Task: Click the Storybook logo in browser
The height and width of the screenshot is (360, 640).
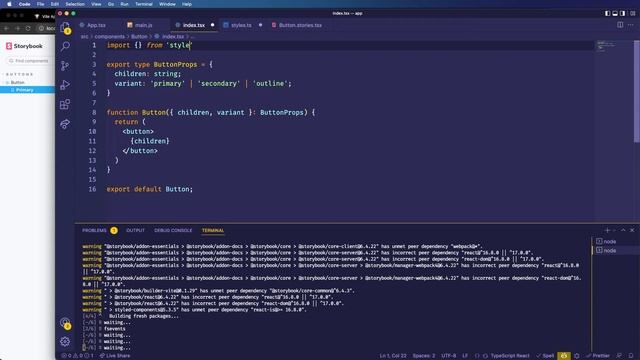Action: (x=24, y=46)
